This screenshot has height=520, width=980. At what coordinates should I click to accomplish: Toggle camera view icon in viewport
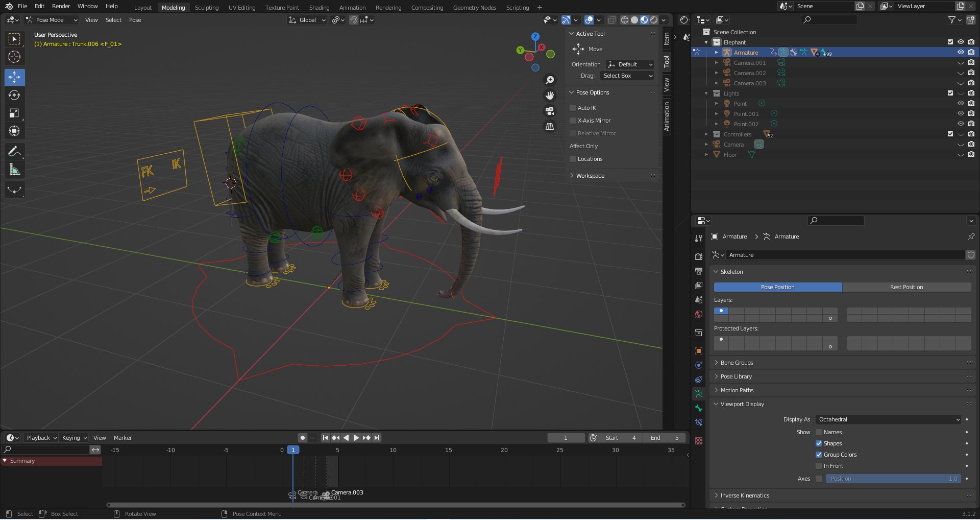click(x=550, y=111)
